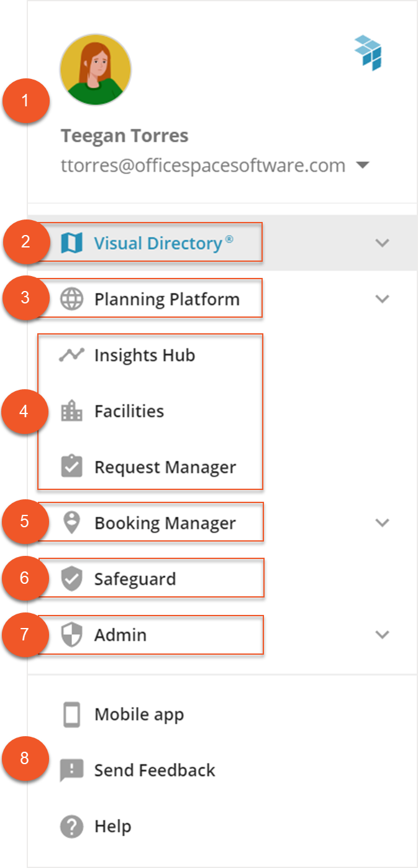The height and width of the screenshot is (868, 418).
Task: Expand the Admin section chevron
Action: click(x=382, y=635)
